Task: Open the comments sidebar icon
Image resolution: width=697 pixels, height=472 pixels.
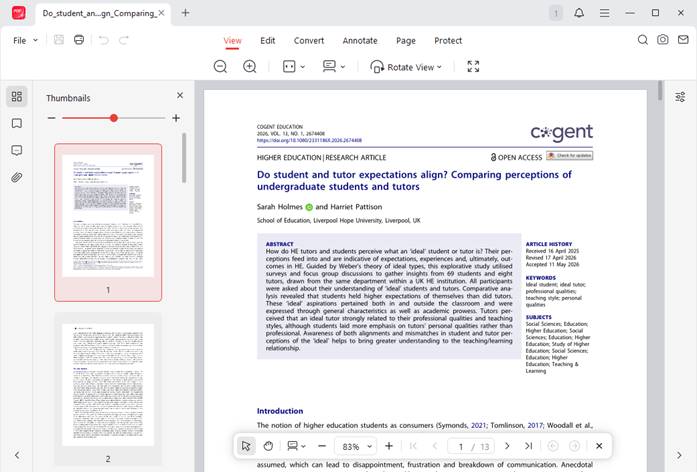Action: tap(17, 150)
